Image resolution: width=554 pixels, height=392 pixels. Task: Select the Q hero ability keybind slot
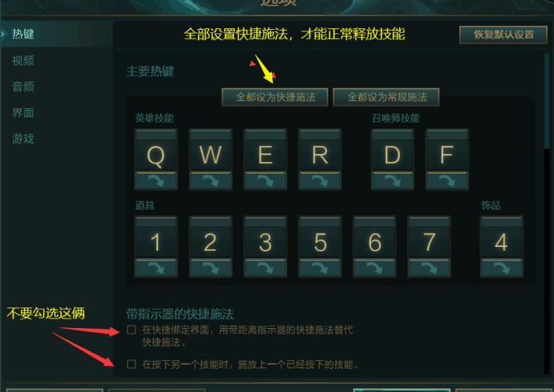point(156,150)
